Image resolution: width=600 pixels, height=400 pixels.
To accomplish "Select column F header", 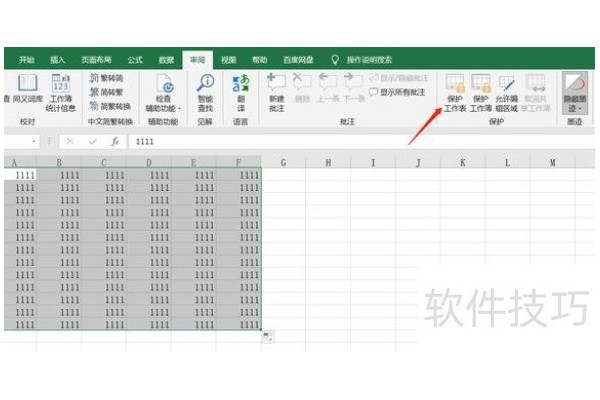I will 238,163.
